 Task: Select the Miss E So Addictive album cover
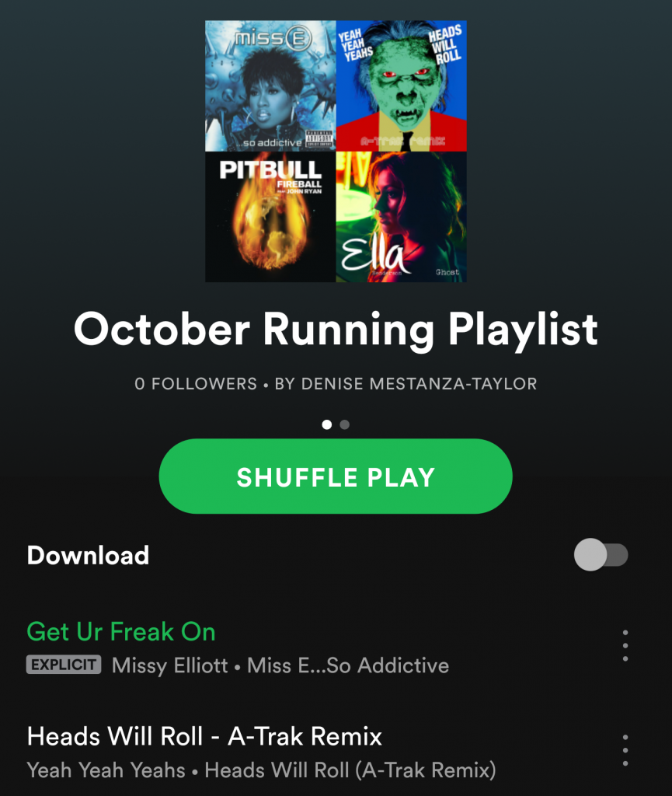coord(270,86)
